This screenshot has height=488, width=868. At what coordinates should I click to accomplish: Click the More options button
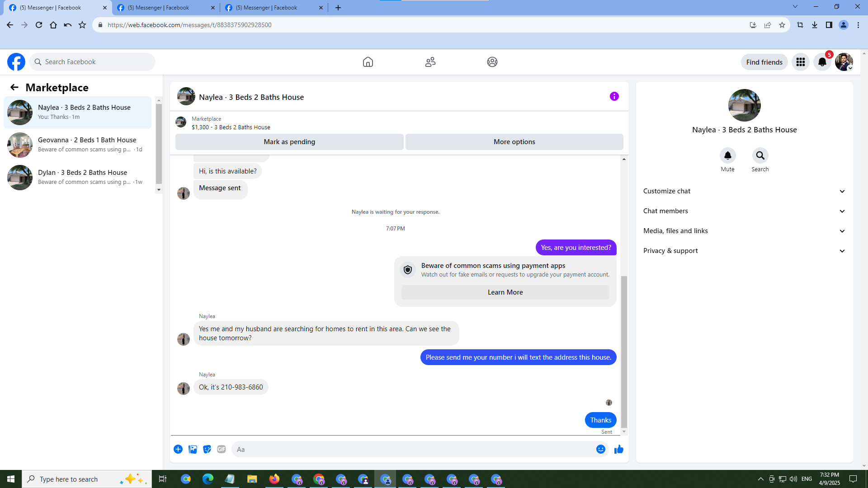click(514, 142)
